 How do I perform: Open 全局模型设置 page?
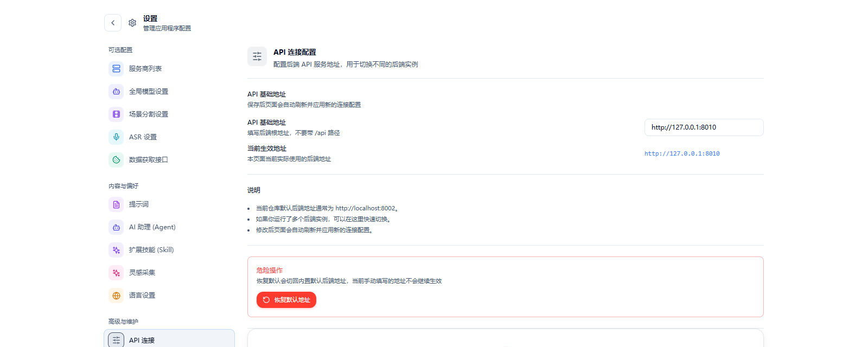169,92
